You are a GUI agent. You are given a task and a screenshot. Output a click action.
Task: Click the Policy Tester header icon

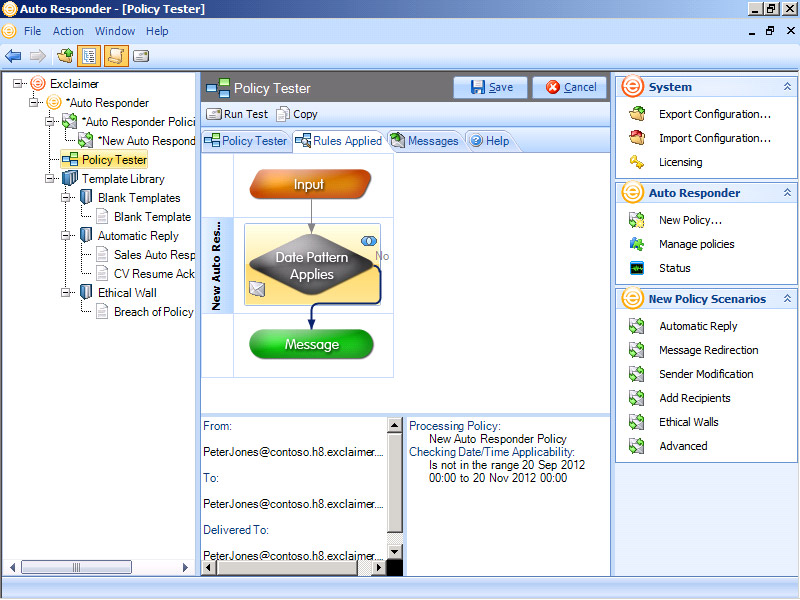point(218,88)
